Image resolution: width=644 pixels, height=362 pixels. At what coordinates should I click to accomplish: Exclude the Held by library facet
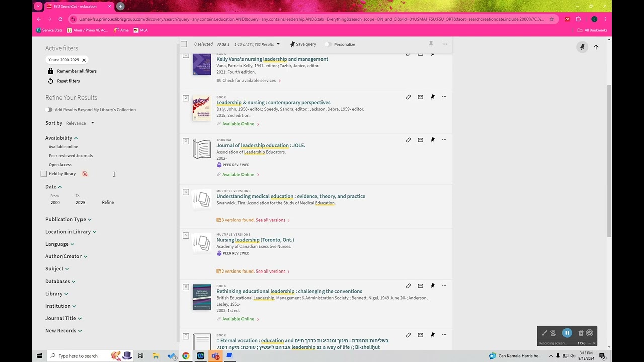[85, 174]
